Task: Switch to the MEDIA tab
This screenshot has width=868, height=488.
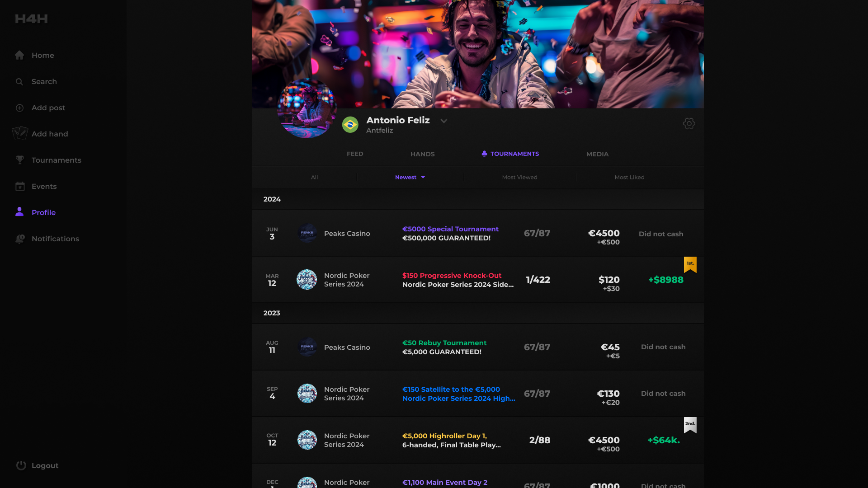Action: click(597, 154)
